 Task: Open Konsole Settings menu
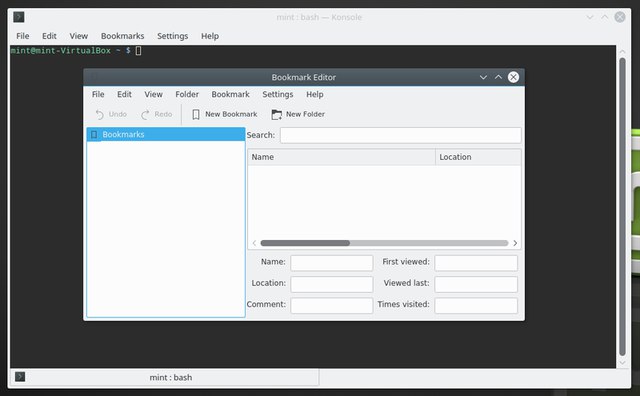pyautogui.click(x=173, y=36)
